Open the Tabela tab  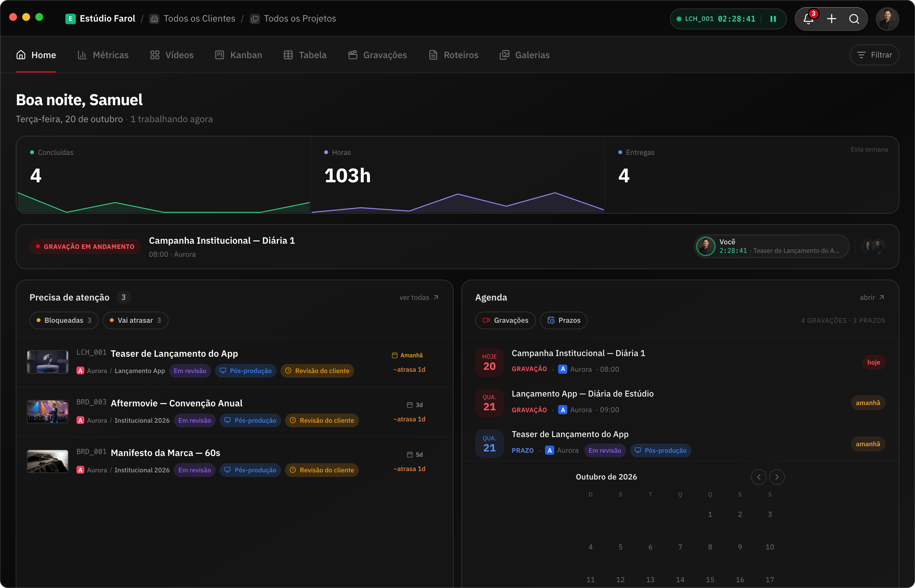(305, 55)
